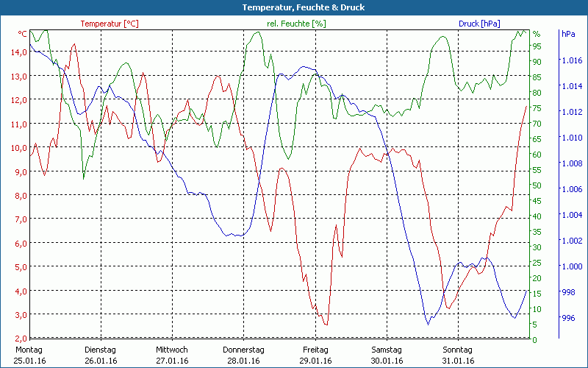Screen dimensions: 588x368
Task: Click the red "°C" axis unit label
Action: [23, 34]
